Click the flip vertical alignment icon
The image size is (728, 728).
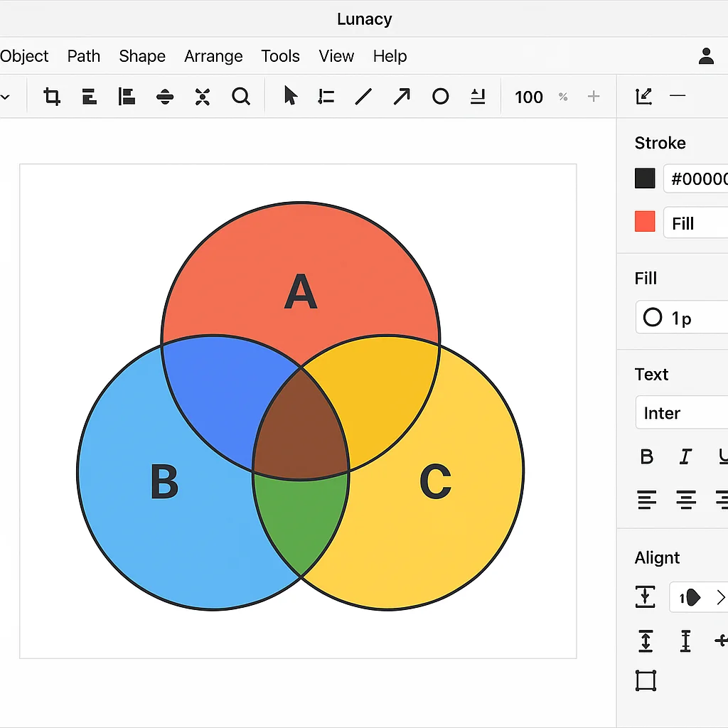165,97
